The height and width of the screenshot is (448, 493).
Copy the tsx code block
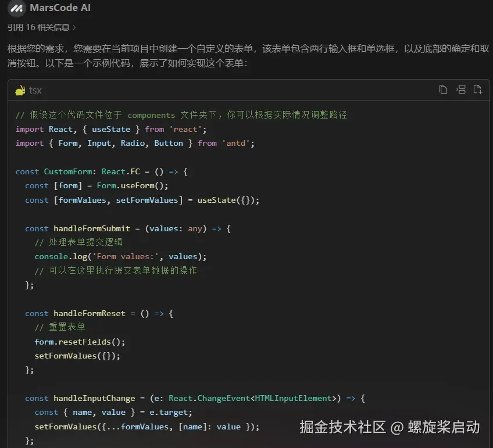444,90
